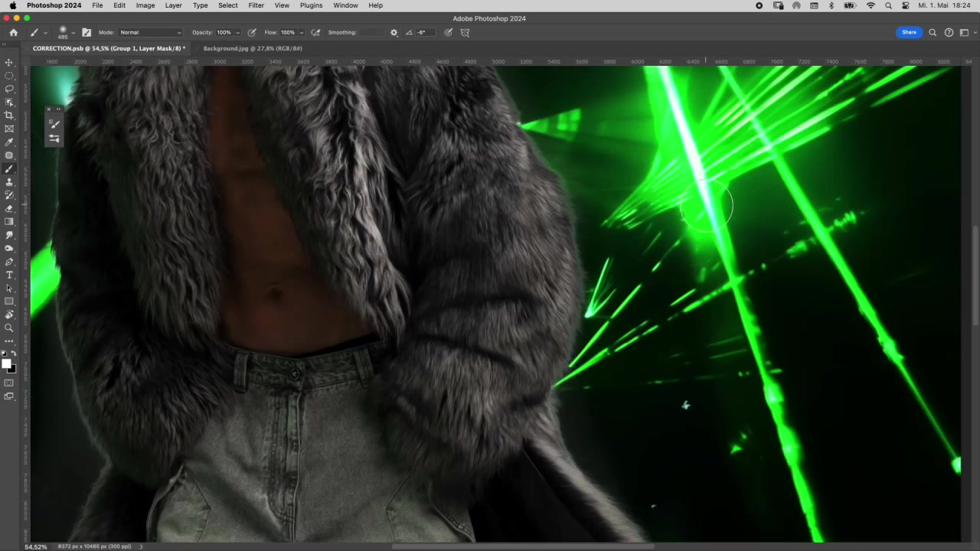Select the Eyedropper tool
This screenshot has width=980, height=551.
click(x=9, y=142)
